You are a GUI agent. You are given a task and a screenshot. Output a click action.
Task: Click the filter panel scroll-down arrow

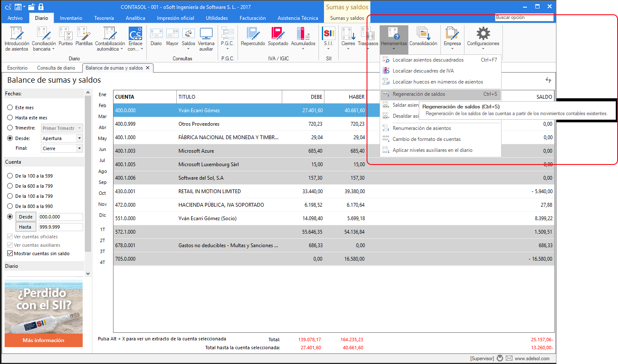point(88,274)
